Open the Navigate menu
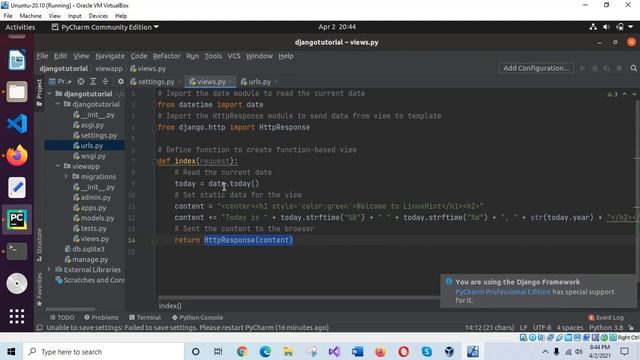This screenshot has height=360, width=640. (x=110, y=56)
